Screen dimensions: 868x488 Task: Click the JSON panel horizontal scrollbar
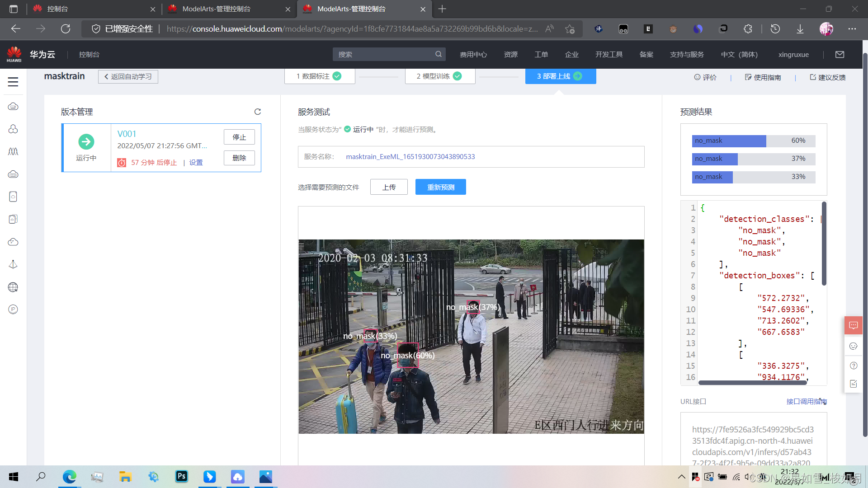(x=753, y=382)
